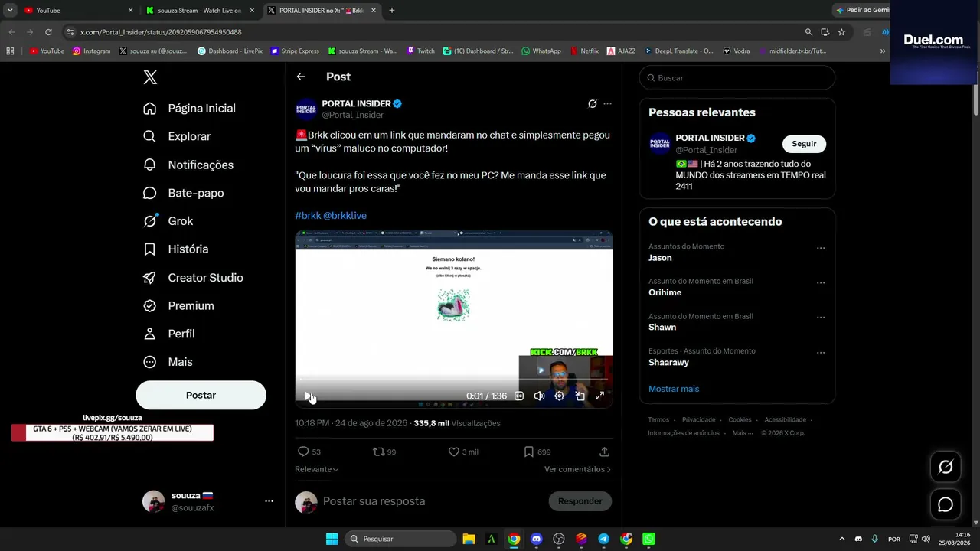Open the #brkk hashtag link

308,216
